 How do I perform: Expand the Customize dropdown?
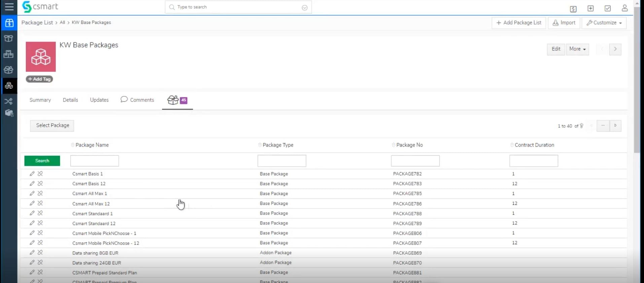[x=604, y=23]
